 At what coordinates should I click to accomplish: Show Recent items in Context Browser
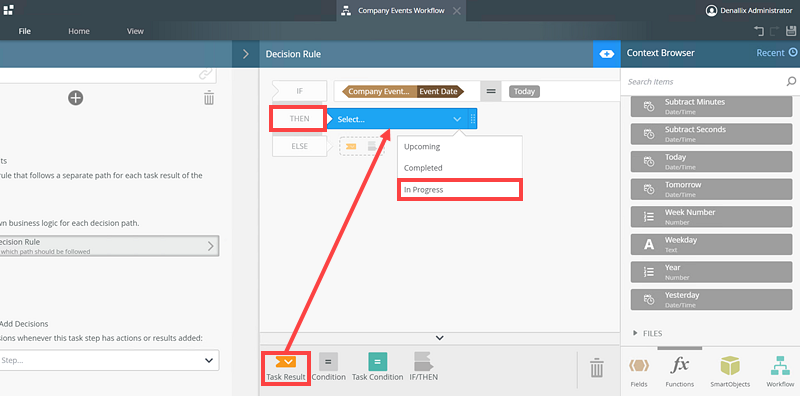click(776, 53)
